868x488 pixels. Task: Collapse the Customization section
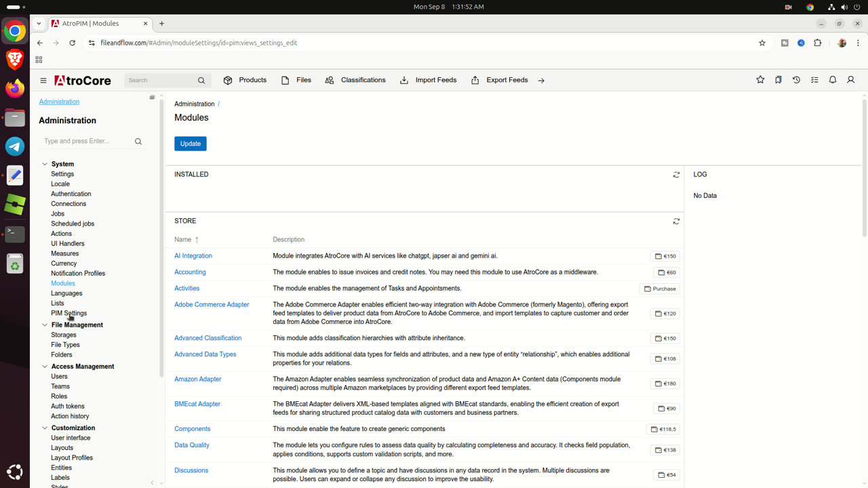(x=45, y=428)
